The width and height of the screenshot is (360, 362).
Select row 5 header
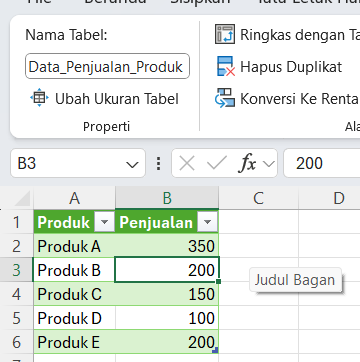[17, 318]
